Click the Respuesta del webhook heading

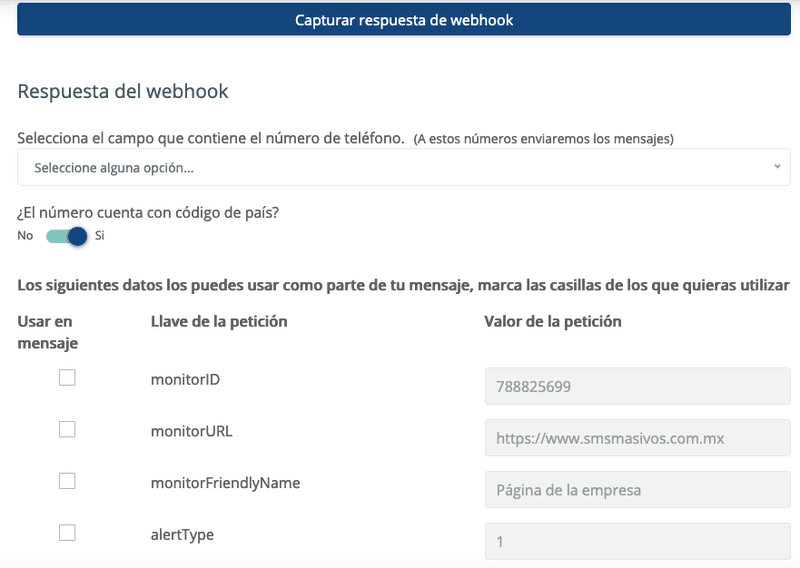point(123,91)
